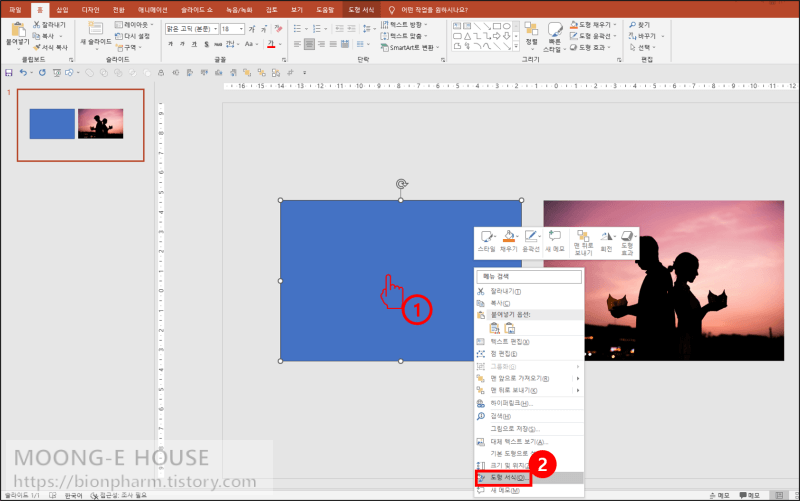
Task: Click Send to Back (맨 뒤로 보내기) in mini toolbar
Action: point(583,242)
